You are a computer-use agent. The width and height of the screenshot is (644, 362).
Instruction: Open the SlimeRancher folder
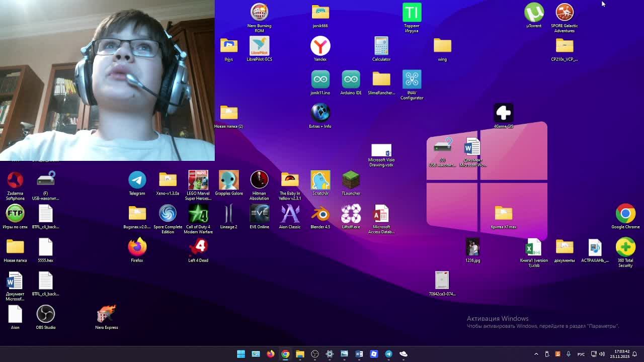coord(381,79)
